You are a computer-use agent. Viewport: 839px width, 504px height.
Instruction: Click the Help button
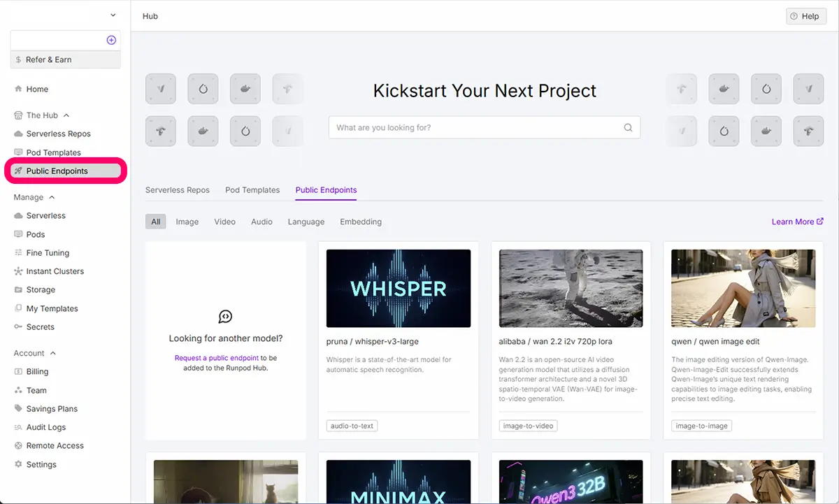coord(805,16)
